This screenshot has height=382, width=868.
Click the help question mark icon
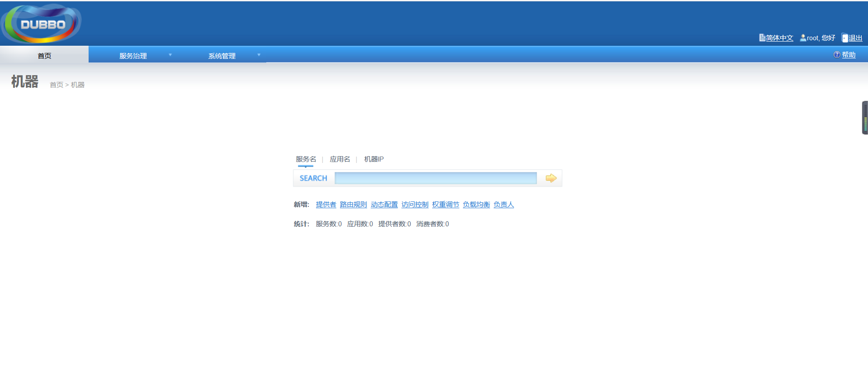point(837,55)
